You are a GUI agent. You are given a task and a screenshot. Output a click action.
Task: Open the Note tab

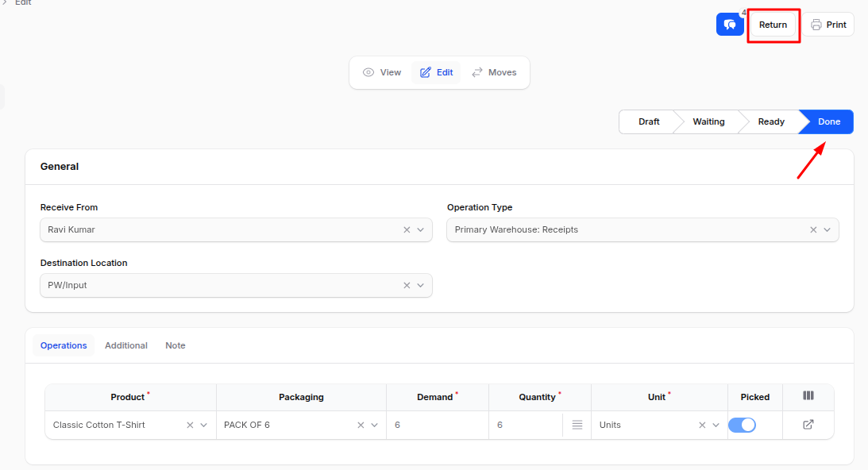(175, 345)
